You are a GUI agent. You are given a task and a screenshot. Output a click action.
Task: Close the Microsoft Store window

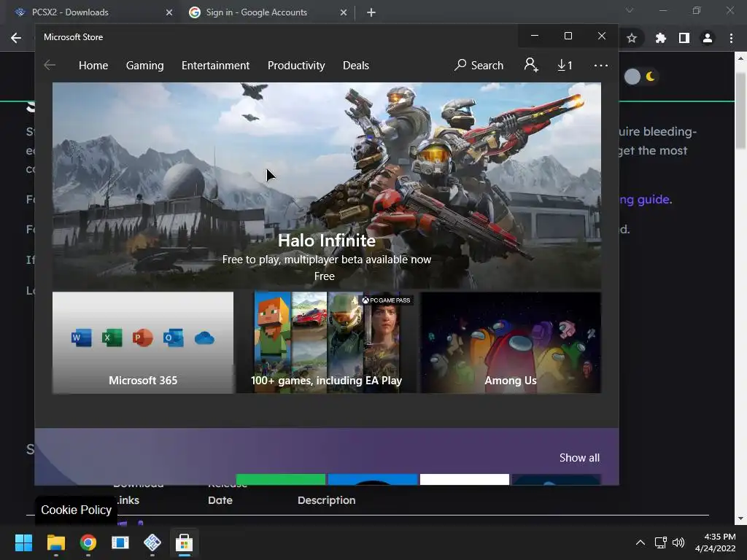[602, 36]
